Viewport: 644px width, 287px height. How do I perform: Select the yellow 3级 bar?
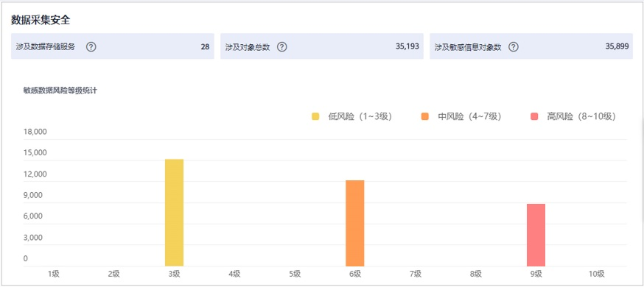tap(174, 213)
